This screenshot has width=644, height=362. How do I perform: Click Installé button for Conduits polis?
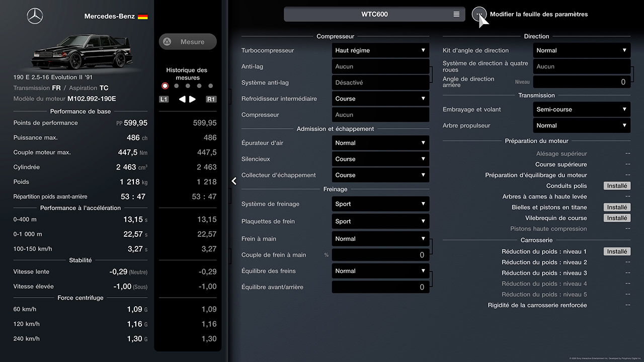(617, 186)
